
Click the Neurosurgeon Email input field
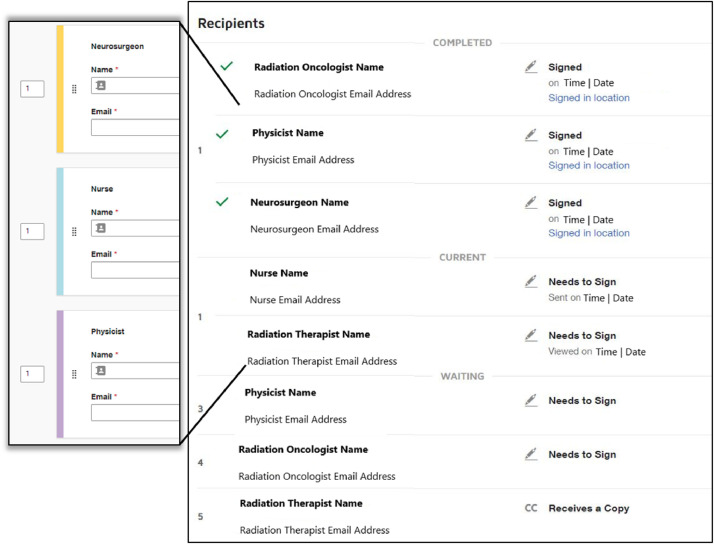135,127
